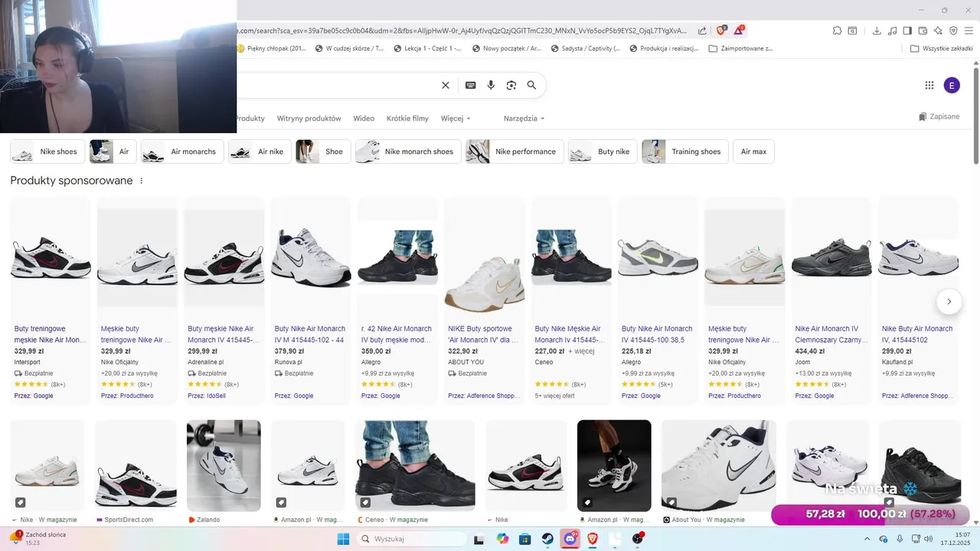Open the media control music note icon
This screenshot has width=980, height=551.
pyautogui.click(x=892, y=31)
